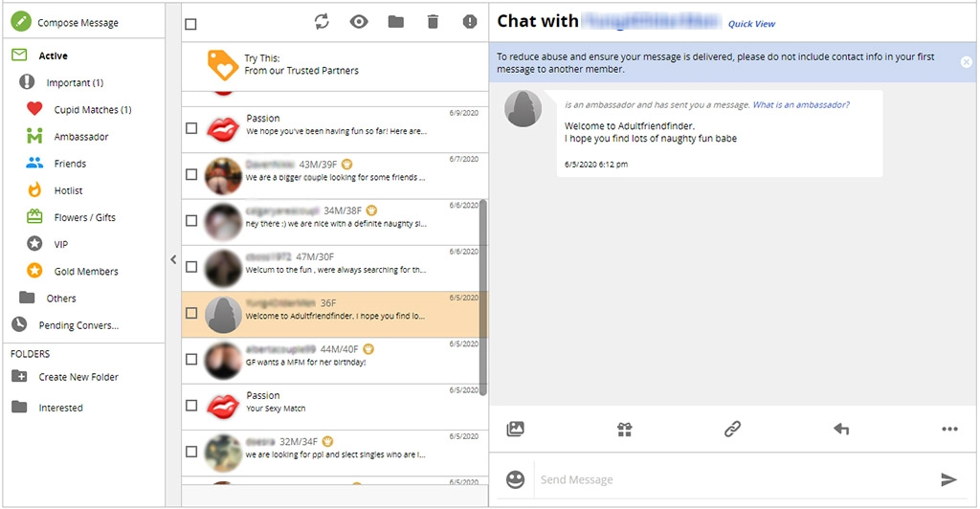Image resolution: width=980 pixels, height=509 pixels.
Task: Open more options ellipsis in chat
Action: [949, 429]
